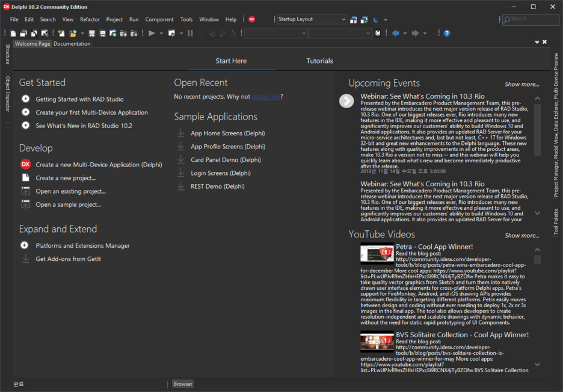The height and width of the screenshot is (392, 563).
Task: Open the Refactor menu
Action: coord(90,19)
